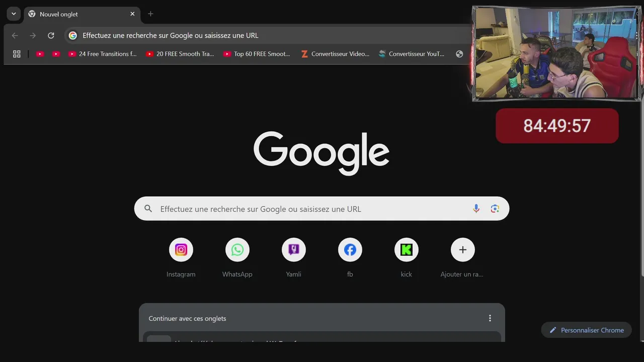Select the Nouvel onglet tab

tap(83, 14)
